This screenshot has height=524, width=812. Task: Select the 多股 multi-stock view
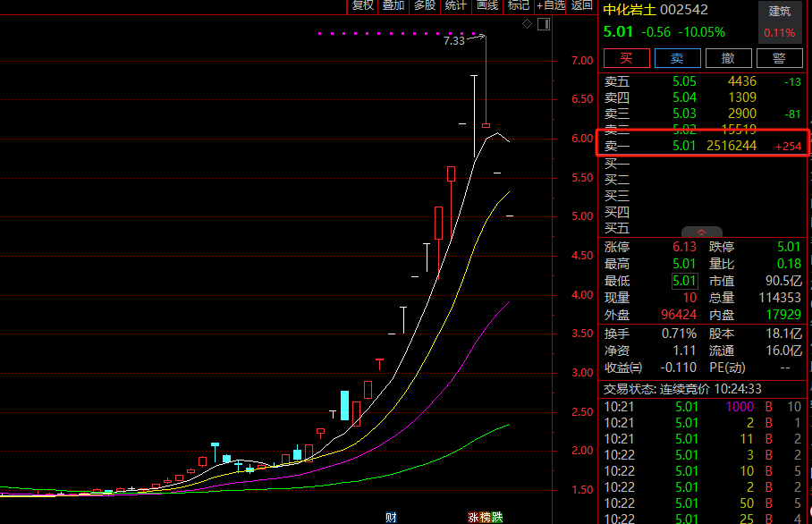tap(425, 5)
